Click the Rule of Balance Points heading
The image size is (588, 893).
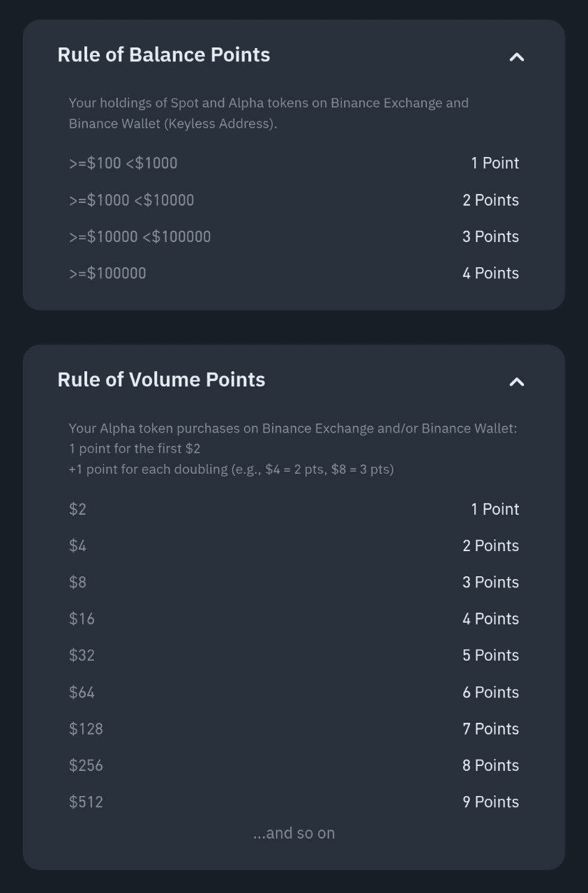click(x=164, y=55)
